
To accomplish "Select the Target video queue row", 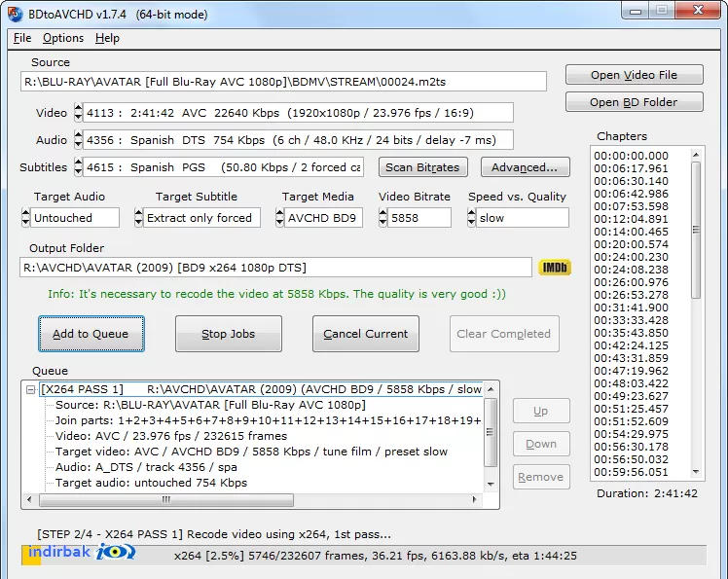I will (251, 452).
